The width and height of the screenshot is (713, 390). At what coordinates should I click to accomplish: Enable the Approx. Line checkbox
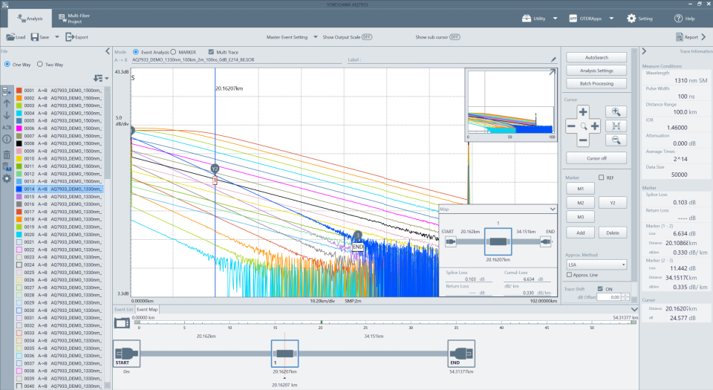click(569, 275)
